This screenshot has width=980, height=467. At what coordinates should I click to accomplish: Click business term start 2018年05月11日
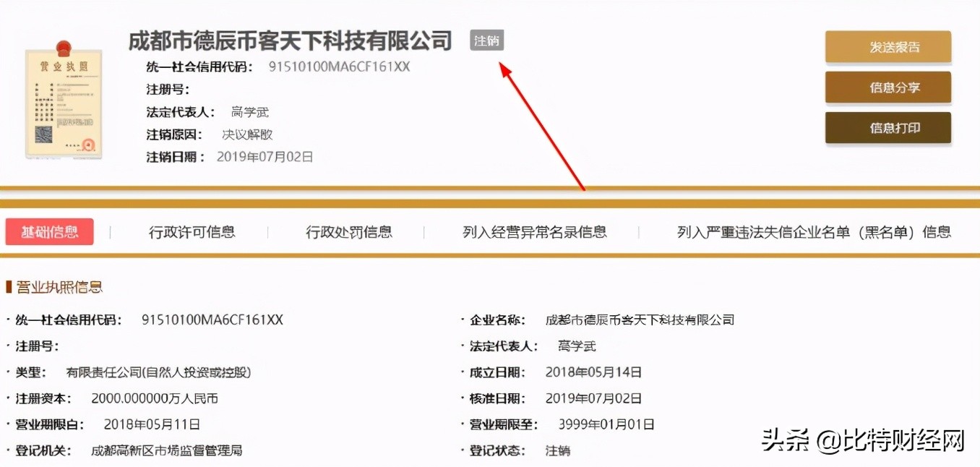click(152, 424)
